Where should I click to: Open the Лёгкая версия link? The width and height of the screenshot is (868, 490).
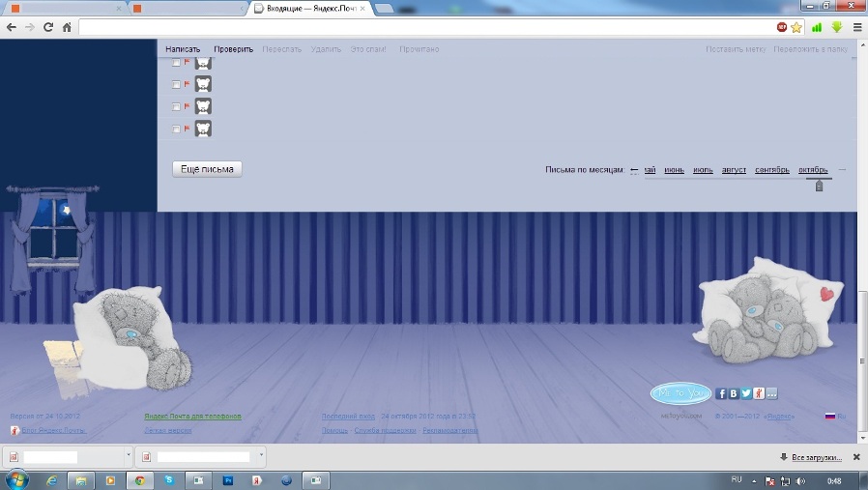[x=168, y=430]
